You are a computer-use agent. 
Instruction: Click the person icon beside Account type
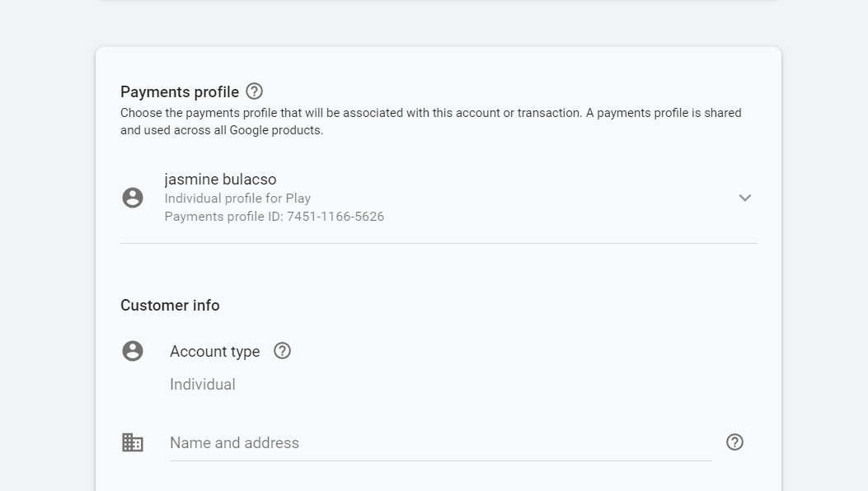click(133, 351)
